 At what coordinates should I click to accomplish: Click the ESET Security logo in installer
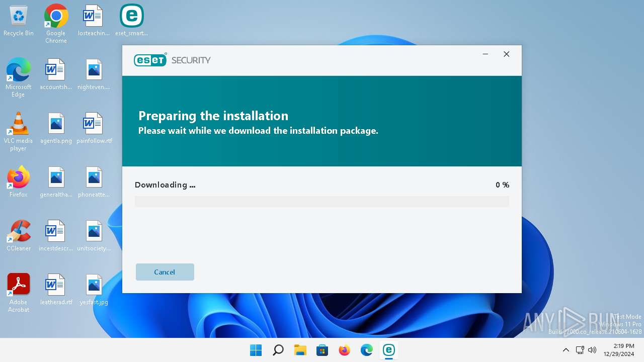pos(172,60)
